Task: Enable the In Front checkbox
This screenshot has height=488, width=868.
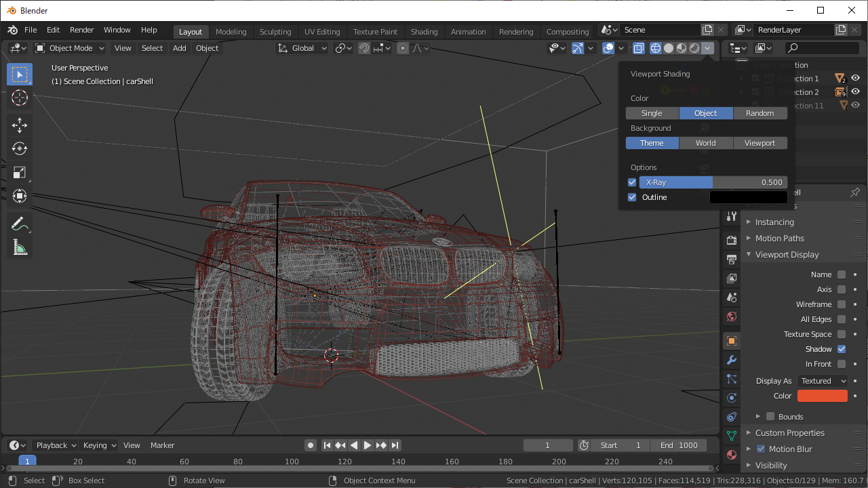Action: coord(842,364)
